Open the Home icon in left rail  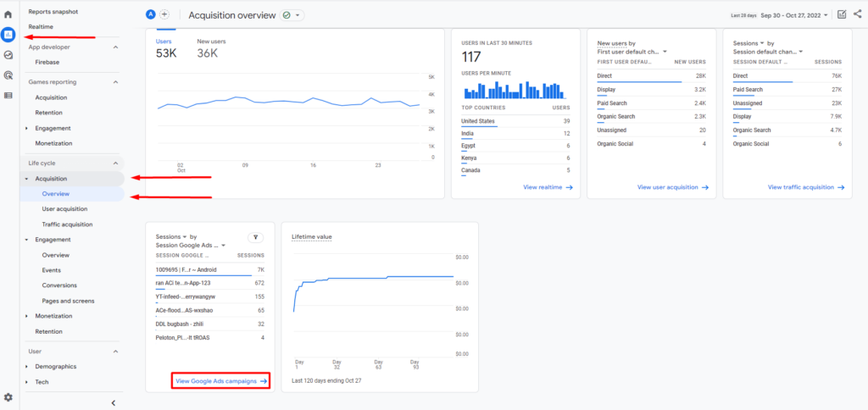[x=8, y=14]
